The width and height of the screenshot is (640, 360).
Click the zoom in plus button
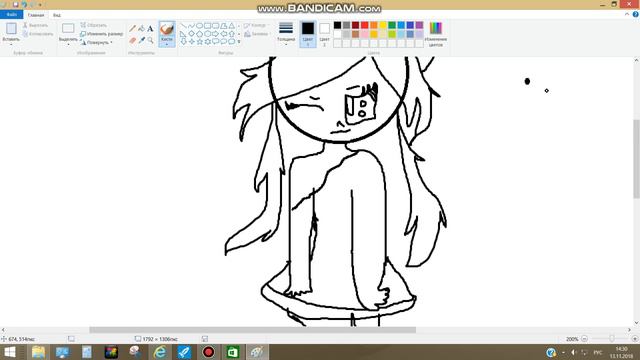(x=635, y=339)
